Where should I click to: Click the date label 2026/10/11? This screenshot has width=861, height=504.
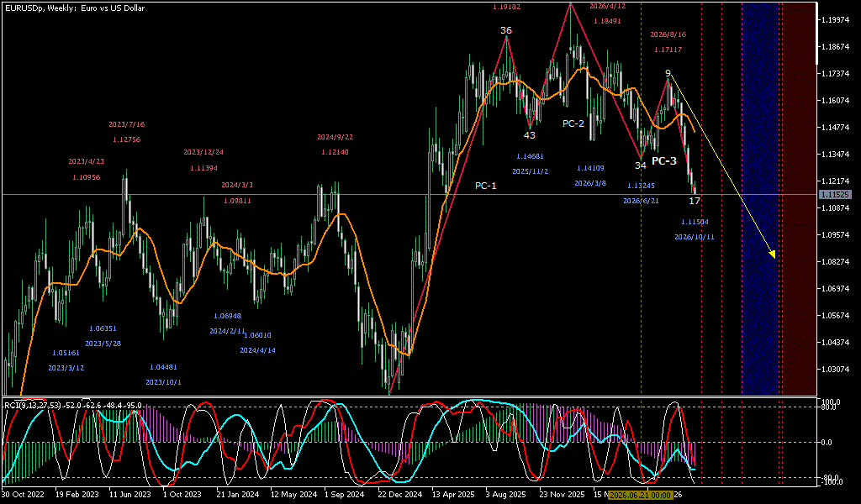coord(695,237)
